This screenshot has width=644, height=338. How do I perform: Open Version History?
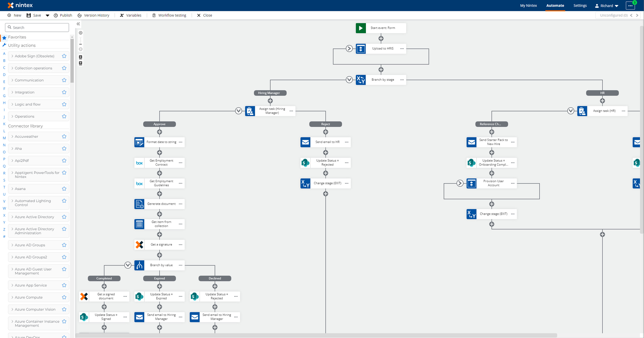pyautogui.click(x=94, y=15)
